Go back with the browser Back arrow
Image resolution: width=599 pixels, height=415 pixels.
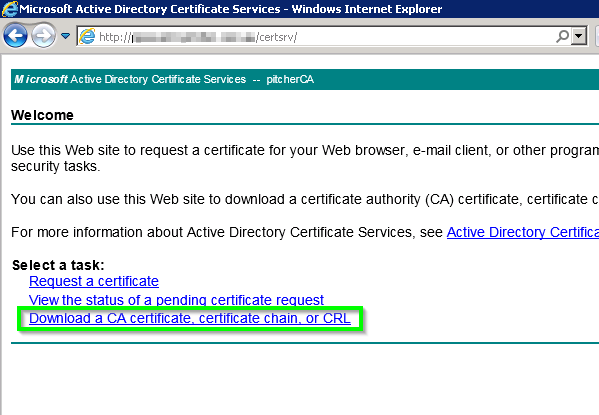tap(15, 36)
